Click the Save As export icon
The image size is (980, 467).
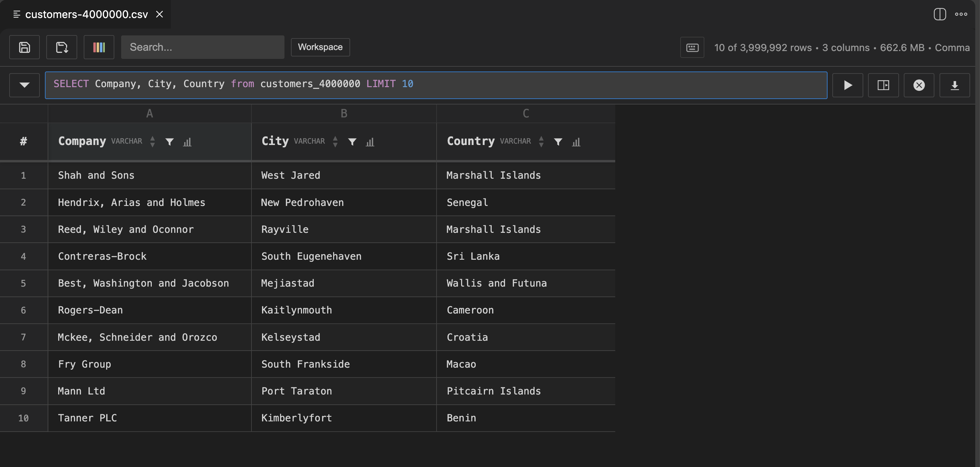[x=62, y=47]
